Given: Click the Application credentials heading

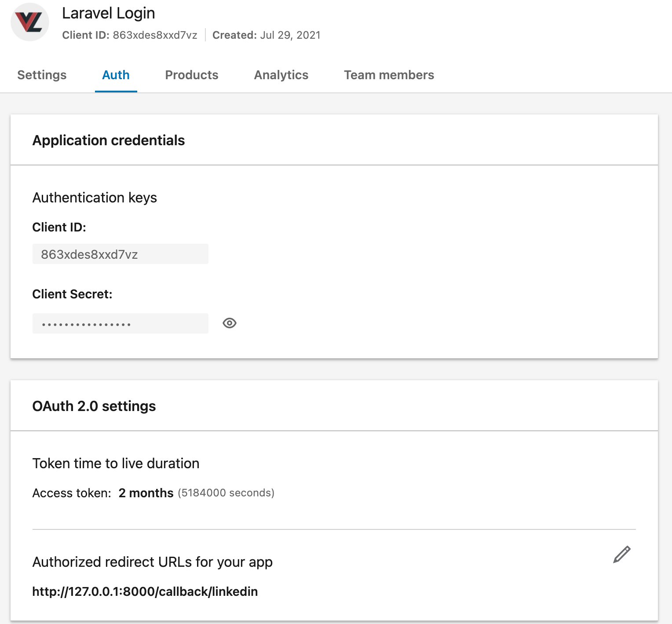Looking at the screenshot, I should point(109,140).
